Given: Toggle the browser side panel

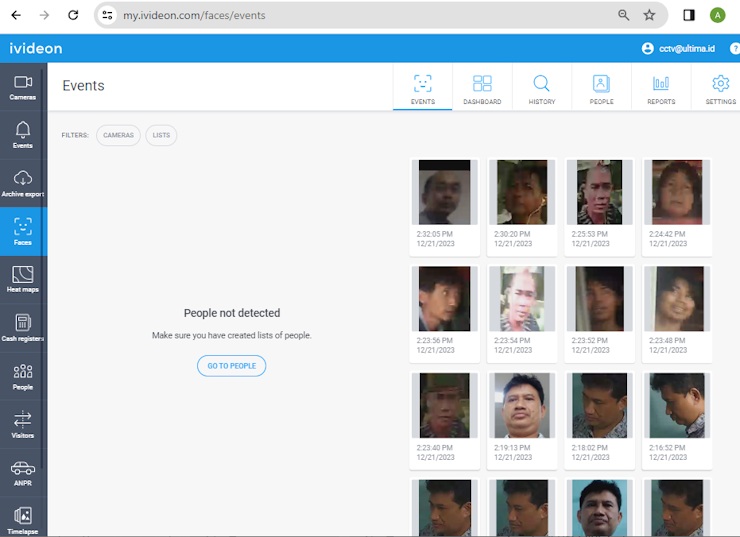Looking at the screenshot, I should pyautogui.click(x=689, y=15).
